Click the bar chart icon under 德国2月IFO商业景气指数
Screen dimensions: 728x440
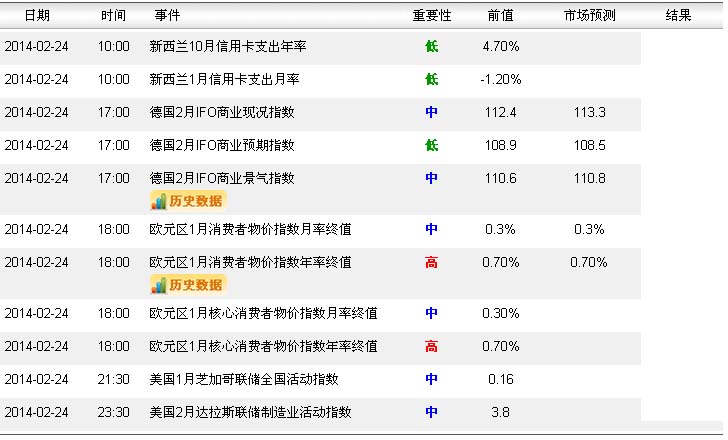pos(158,200)
